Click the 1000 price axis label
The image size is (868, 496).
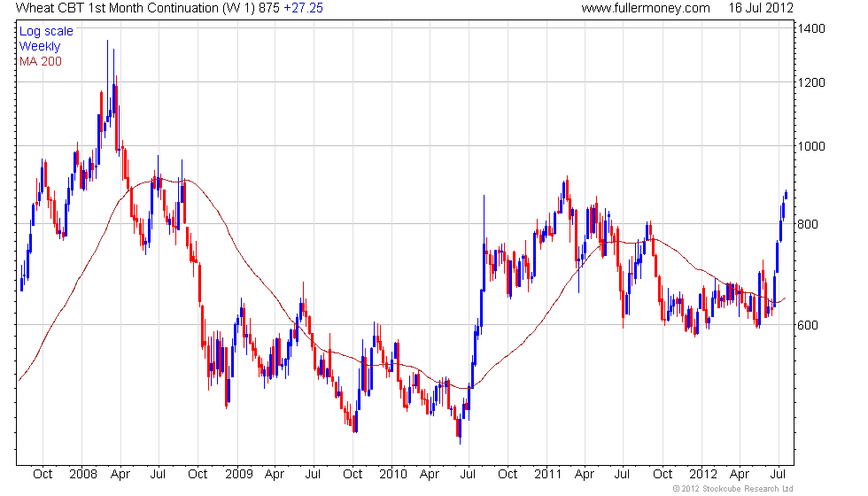[811, 146]
